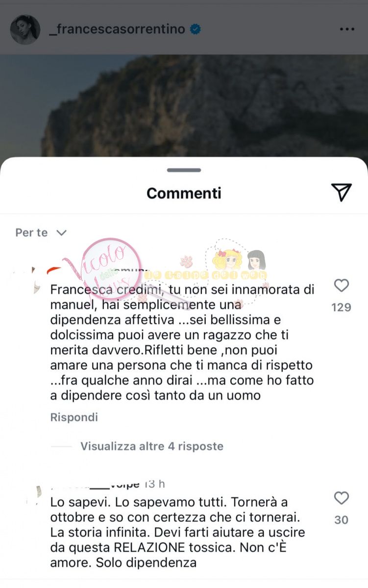Select the comment starting Francesca credimi
Image resolution: width=368 pixels, height=588 pixels.
point(182,342)
